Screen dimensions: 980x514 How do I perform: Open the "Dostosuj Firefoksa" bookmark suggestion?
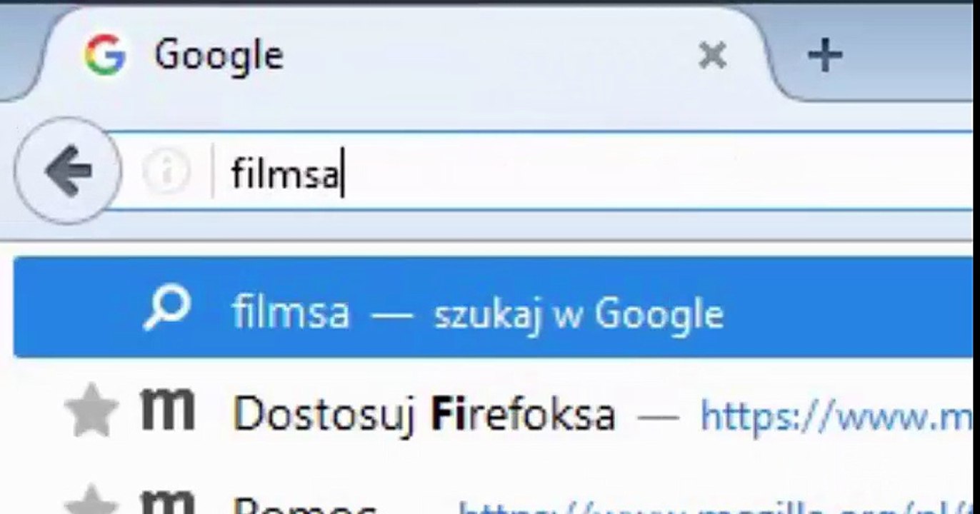423,413
